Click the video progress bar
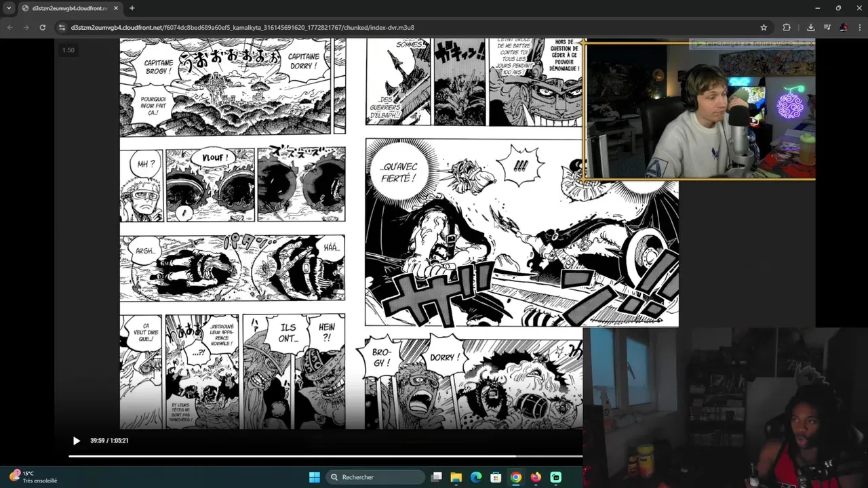 click(325, 456)
